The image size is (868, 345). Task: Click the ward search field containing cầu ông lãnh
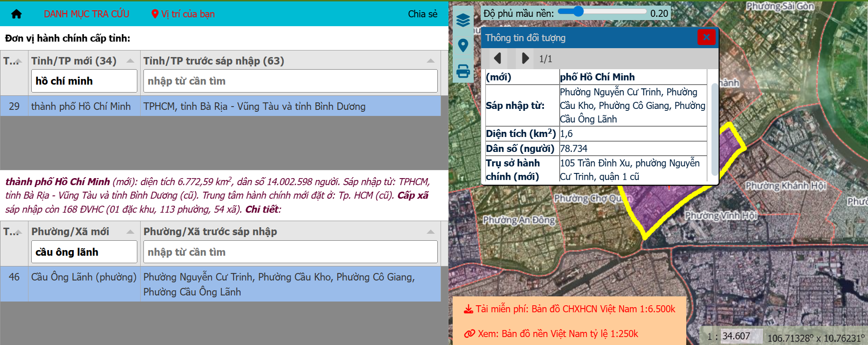[84, 252]
